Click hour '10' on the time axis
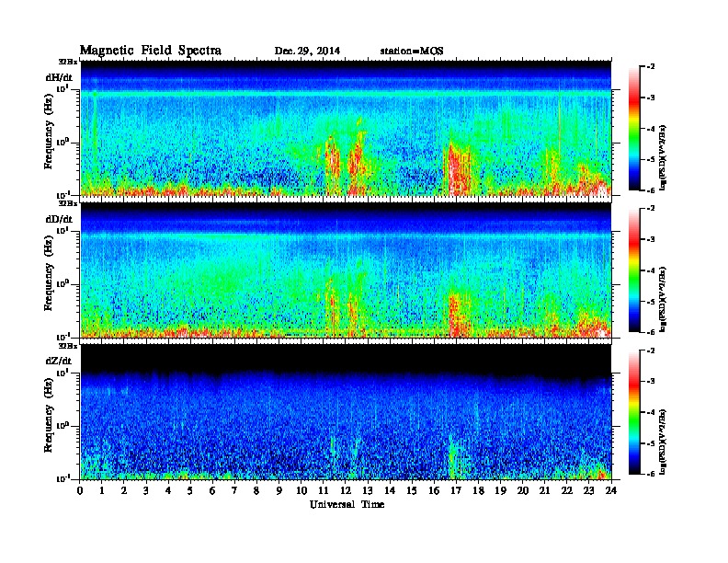Image resolution: width=728 pixels, height=563 pixels. coord(301,491)
